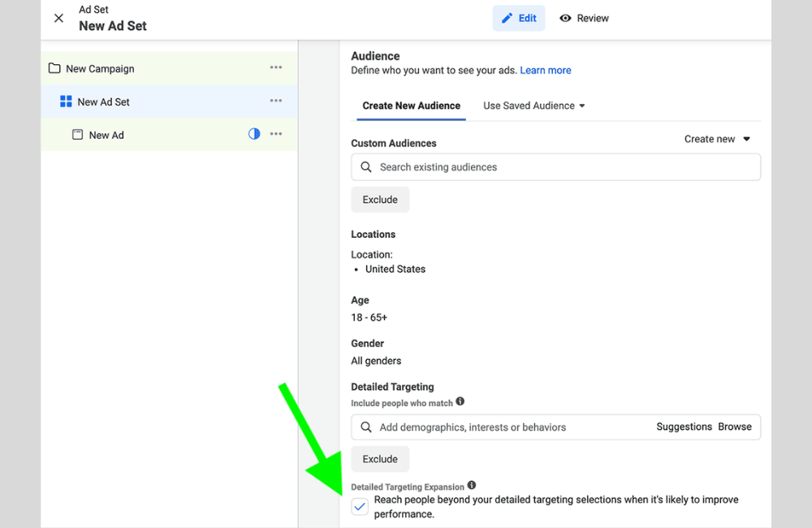Click the New Campaign folder icon

[55, 68]
